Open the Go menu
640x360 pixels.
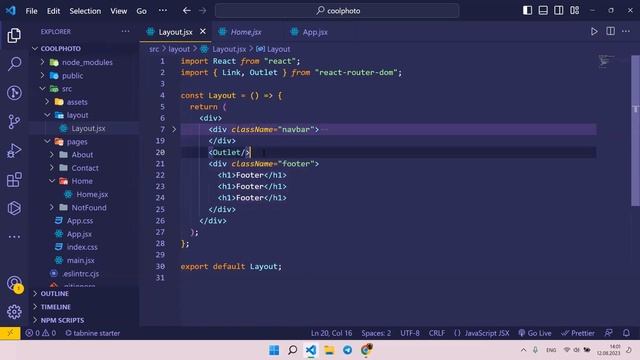point(141,11)
